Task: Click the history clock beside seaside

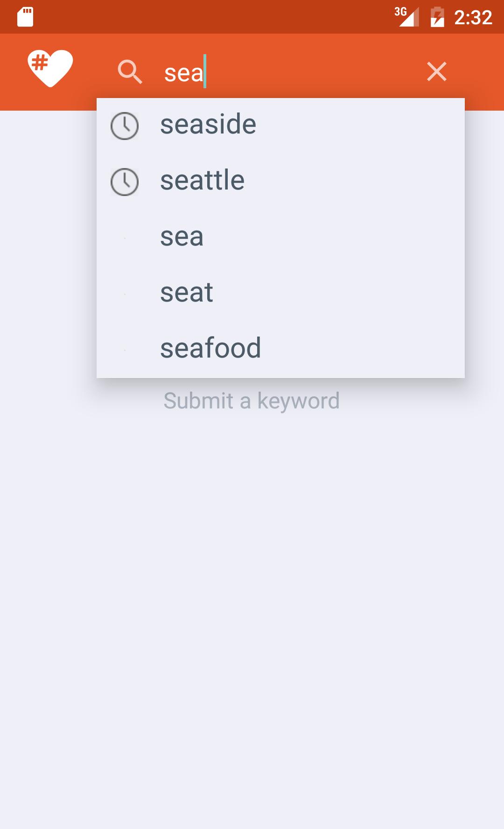Action: (x=125, y=126)
